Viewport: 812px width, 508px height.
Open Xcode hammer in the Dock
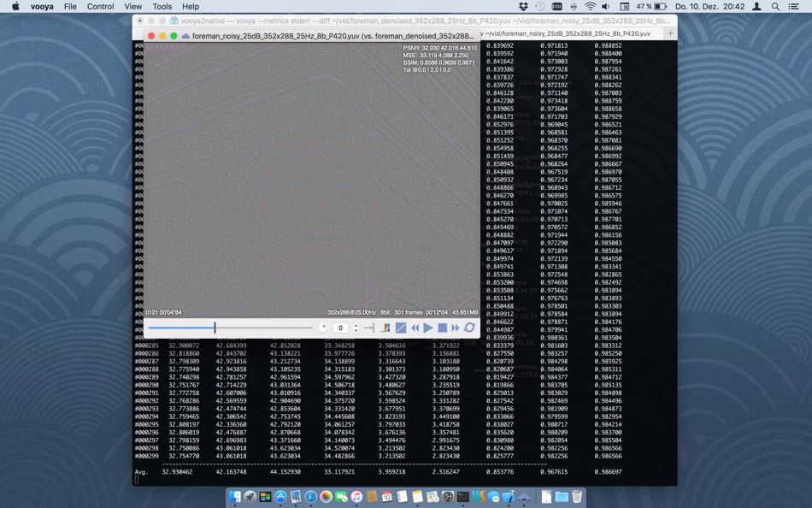(509, 497)
